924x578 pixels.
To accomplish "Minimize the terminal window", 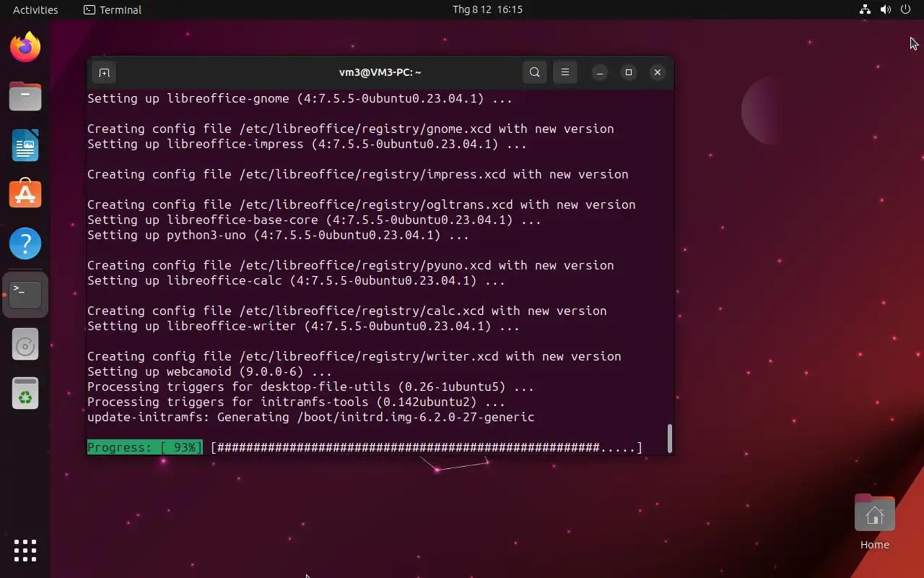I will (x=600, y=72).
